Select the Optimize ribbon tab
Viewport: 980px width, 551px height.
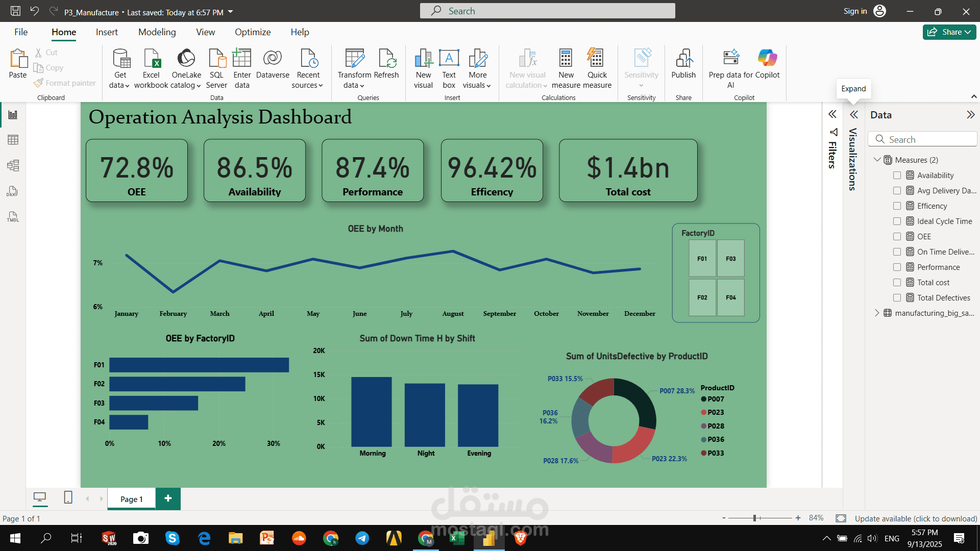[x=253, y=32]
